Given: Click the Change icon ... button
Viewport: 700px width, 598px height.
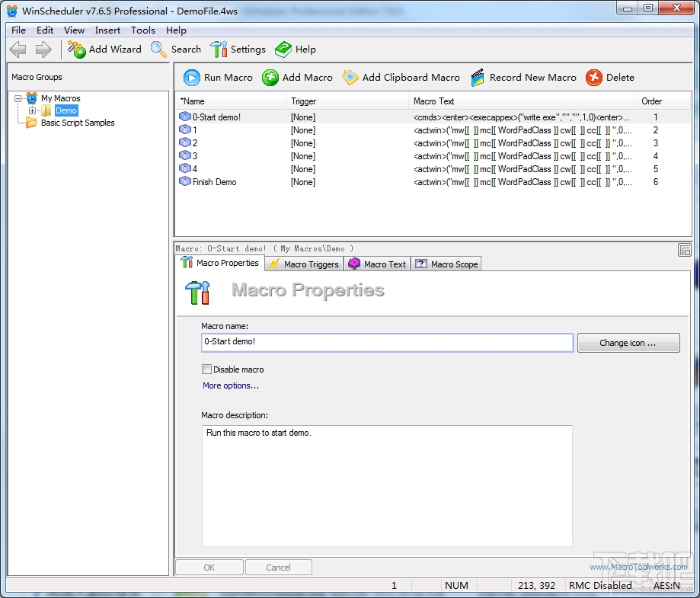Looking at the screenshot, I should (628, 343).
